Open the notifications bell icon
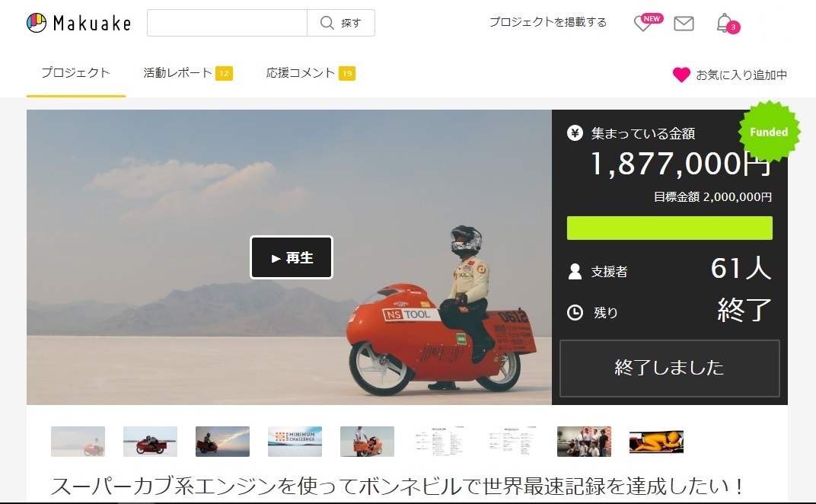 pos(724,24)
